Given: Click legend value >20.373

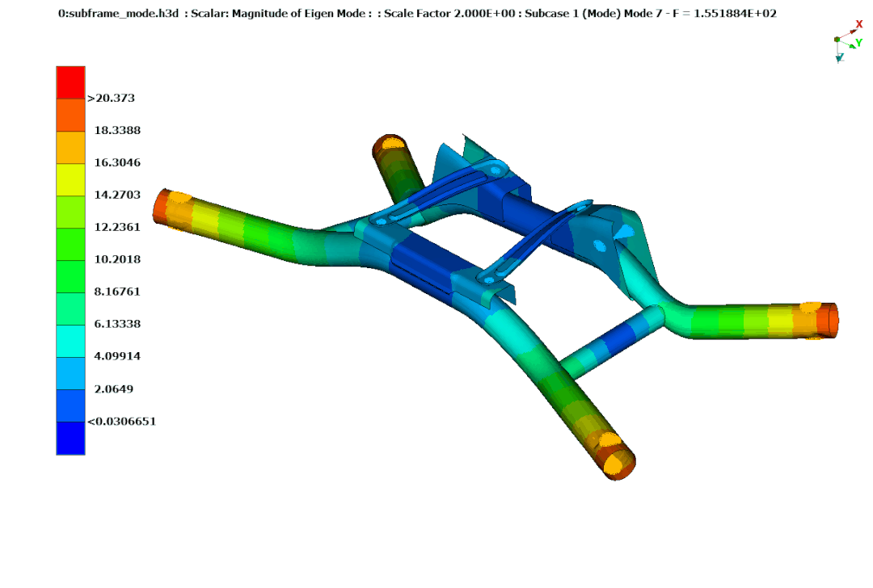Looking at the screenshot, I should [111, 98].
